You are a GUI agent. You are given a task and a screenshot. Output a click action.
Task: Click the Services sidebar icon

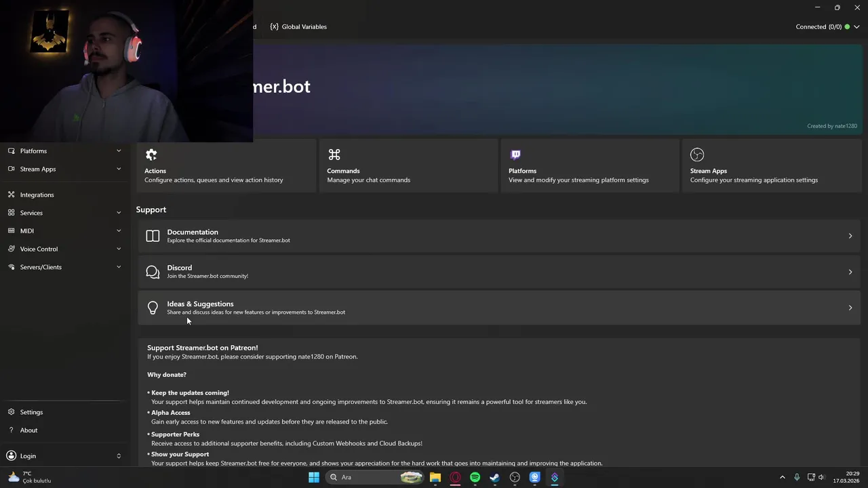click(x=11, y=213)
